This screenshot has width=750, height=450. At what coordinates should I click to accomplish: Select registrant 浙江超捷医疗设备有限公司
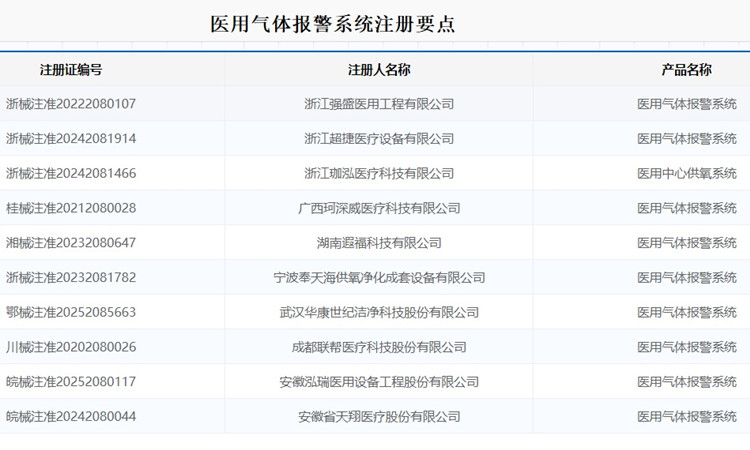click(x=379, y=139)
